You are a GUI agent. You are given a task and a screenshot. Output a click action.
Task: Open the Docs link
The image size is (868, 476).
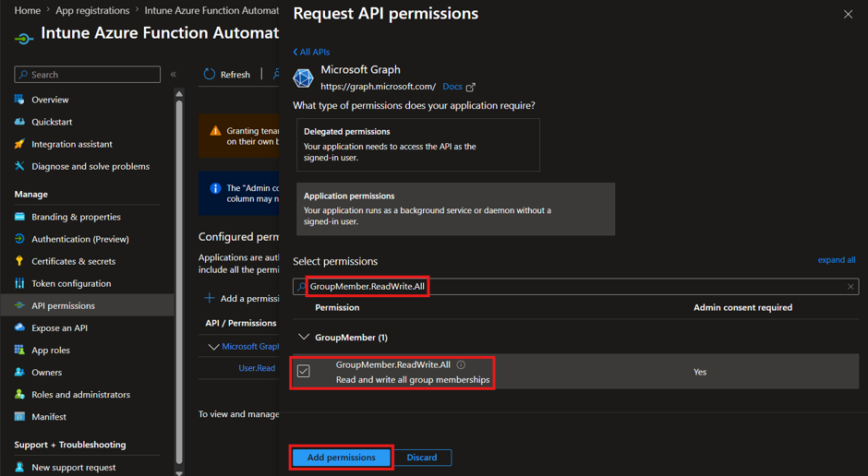click(x=452, y=86)
